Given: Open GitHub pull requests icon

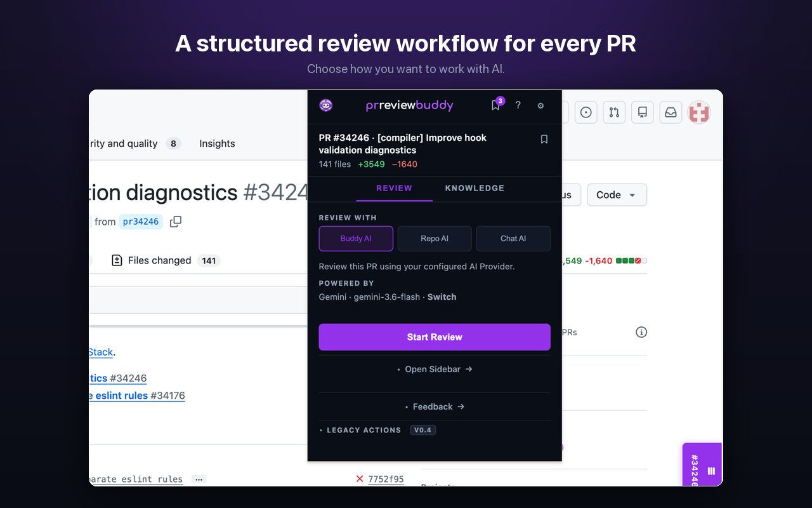Looking at the screenshot, I should 614,112.
